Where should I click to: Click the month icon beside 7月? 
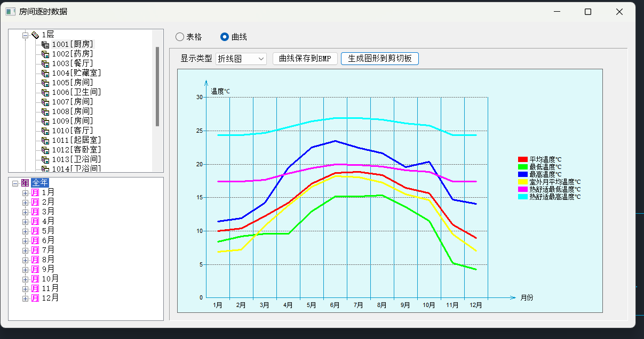point(35,250)
